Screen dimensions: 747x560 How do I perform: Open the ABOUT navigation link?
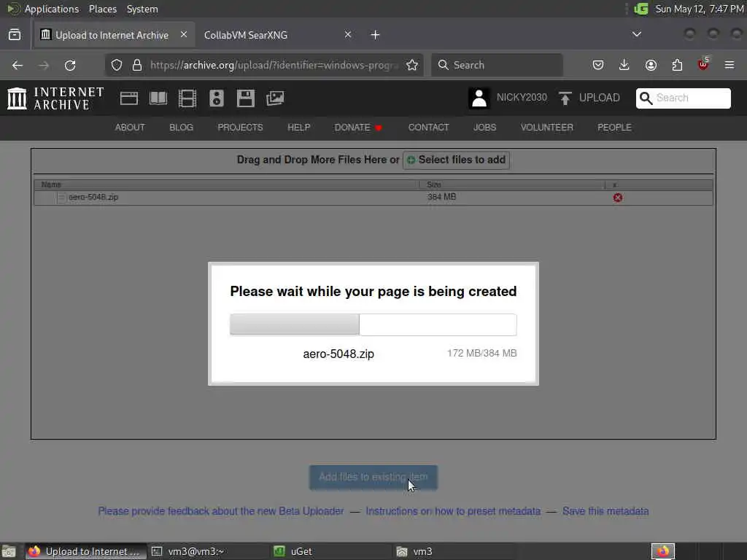[130, 128]
